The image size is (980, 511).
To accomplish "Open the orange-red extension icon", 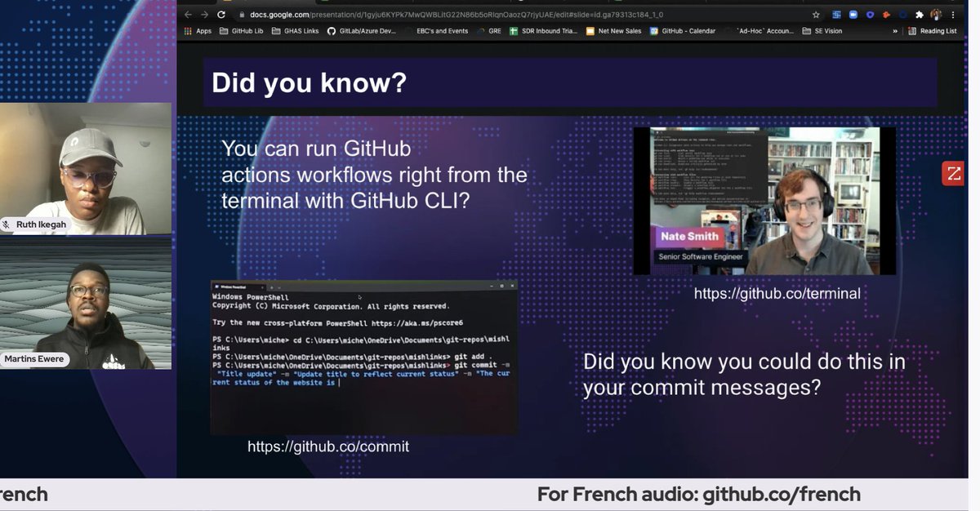I will pyautogui.click(x=887, y=15).
